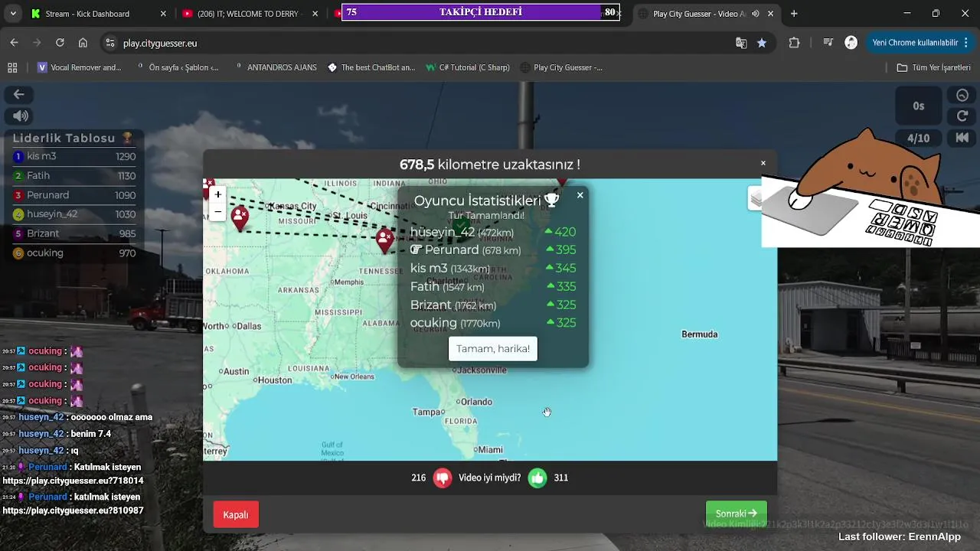
Task: Go to the Chrome home page
Action: coord(83,43)
